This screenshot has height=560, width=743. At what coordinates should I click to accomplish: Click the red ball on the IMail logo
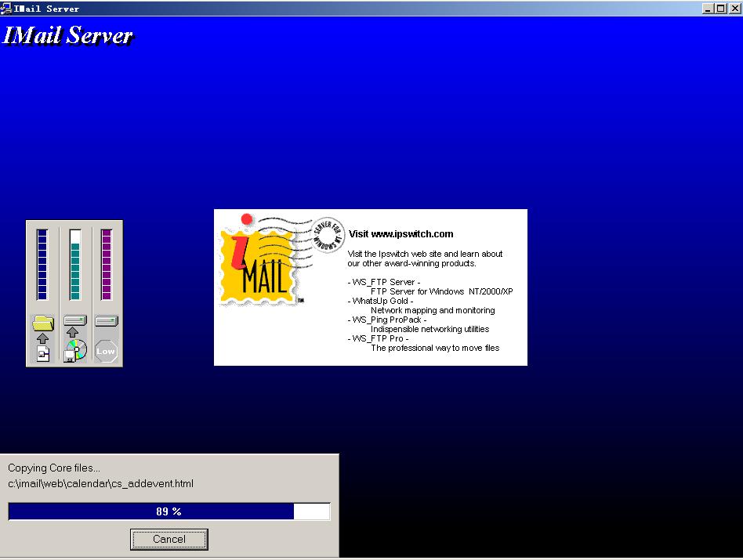(x=248, y=220)
